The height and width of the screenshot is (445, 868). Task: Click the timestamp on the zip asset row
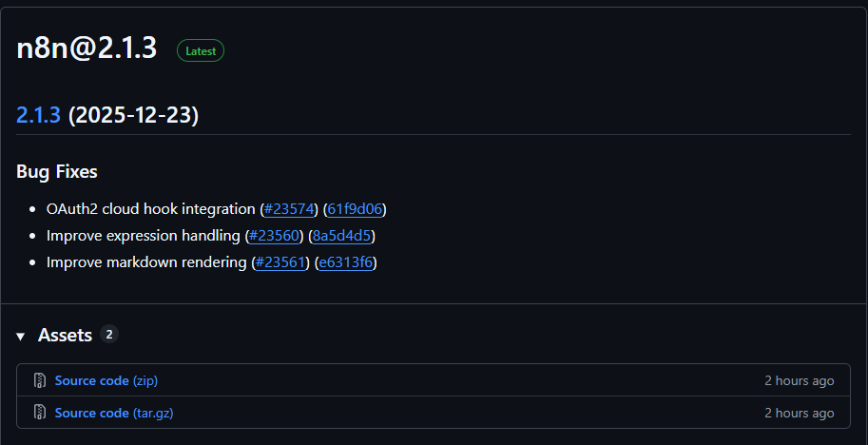(799, 380)
